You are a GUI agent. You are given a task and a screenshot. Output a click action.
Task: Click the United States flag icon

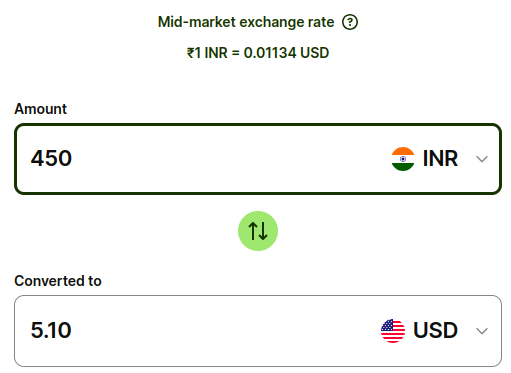(393, 331)
